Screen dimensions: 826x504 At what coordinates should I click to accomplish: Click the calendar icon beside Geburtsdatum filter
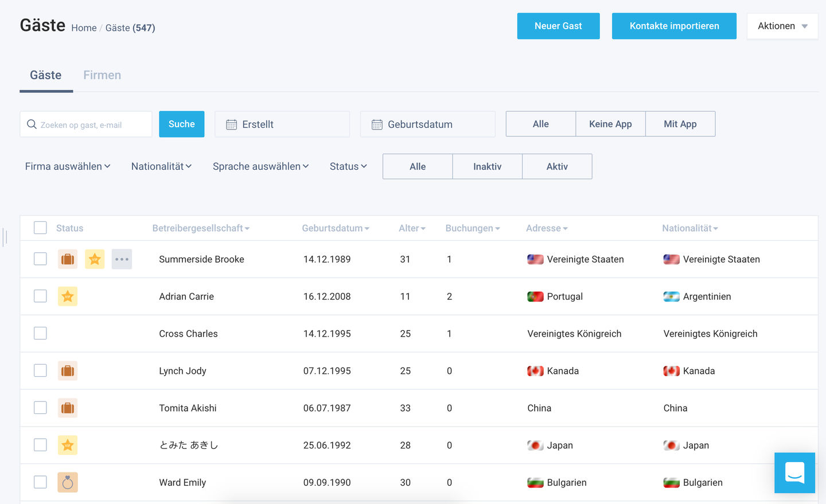click(377, 124)
